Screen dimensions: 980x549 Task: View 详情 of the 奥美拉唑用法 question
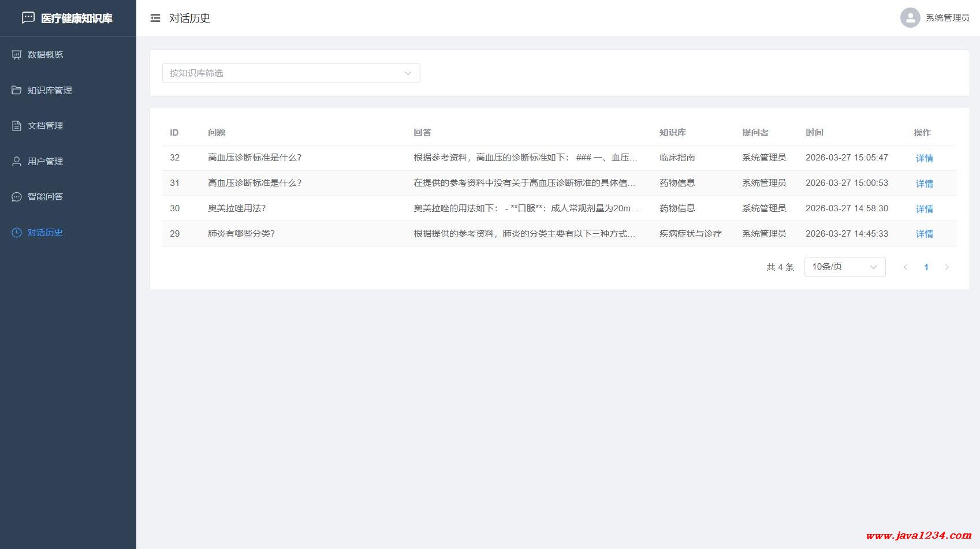[924, 209]
